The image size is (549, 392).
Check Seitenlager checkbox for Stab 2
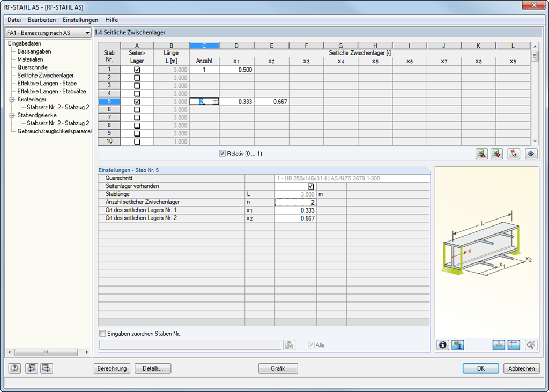[137, 78]
